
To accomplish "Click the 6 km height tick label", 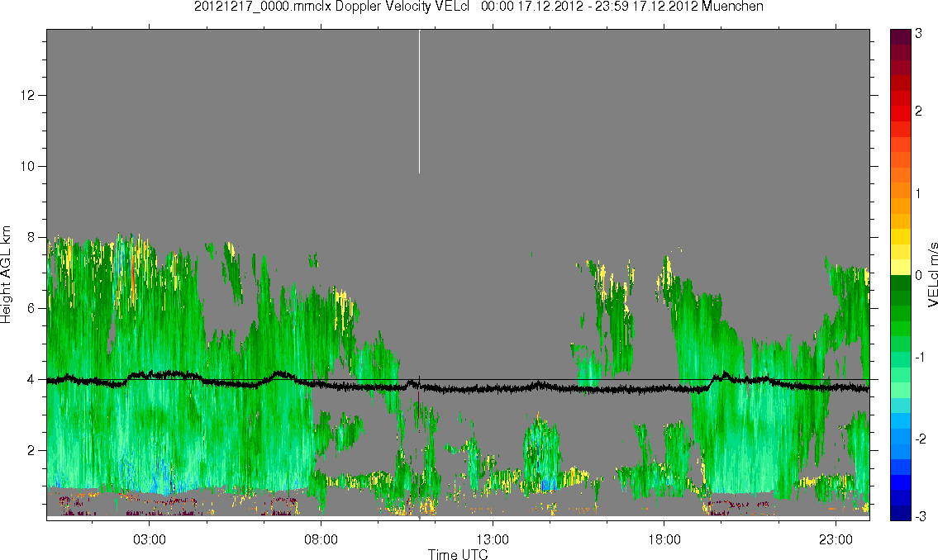I will (x=31, y=308).
